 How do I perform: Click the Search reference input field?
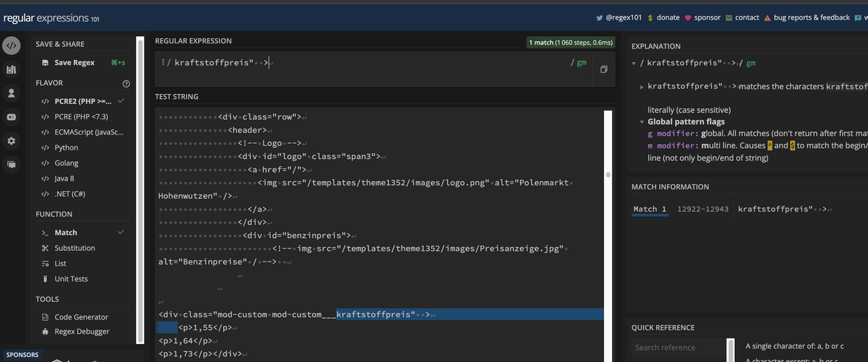tap(674, 348)
